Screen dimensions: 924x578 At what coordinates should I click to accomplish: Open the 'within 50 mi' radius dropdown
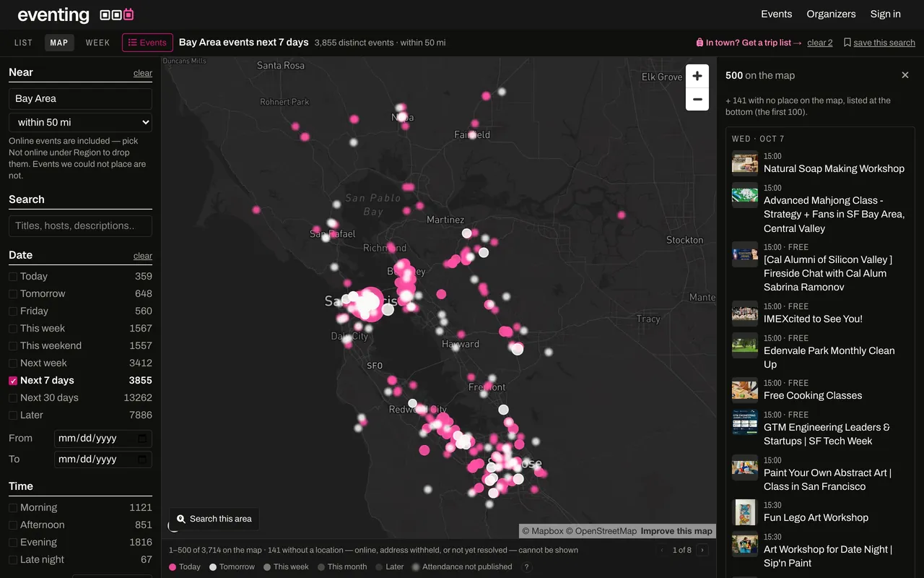coord(80,122)
